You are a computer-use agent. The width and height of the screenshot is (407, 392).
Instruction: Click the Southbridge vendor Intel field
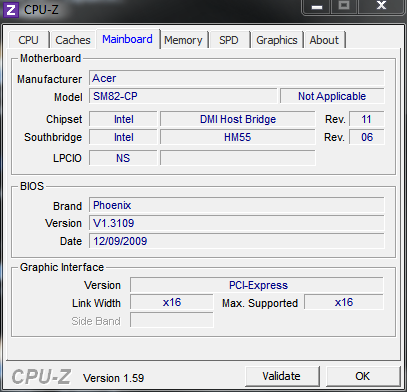click(123, 137)
